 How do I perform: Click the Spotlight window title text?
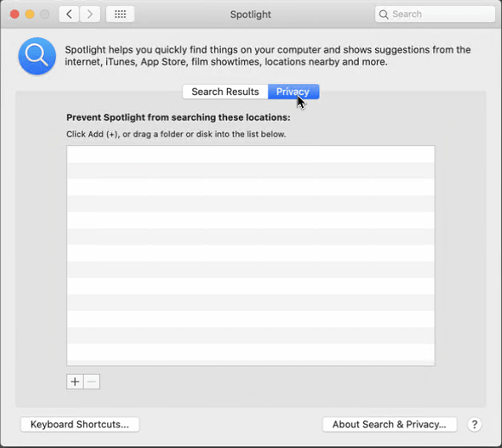coord(251,15)
